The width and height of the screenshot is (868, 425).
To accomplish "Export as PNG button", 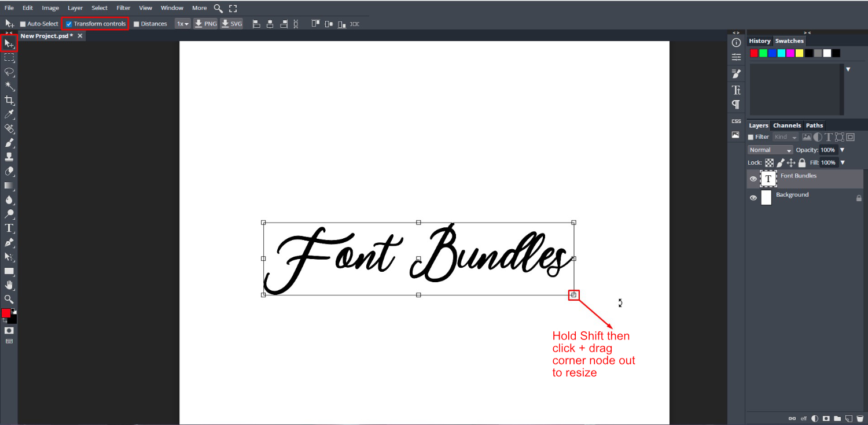I will [x=205, y=24].
